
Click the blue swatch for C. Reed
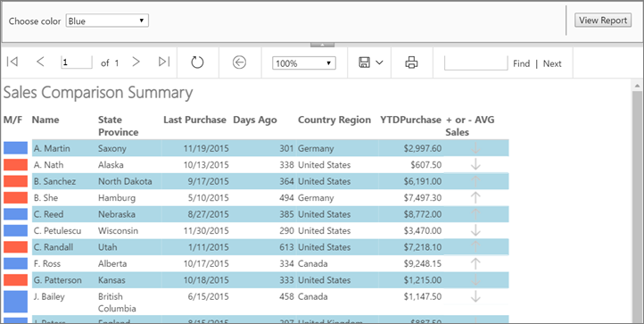pyautogui.click(x=15, y=214)
